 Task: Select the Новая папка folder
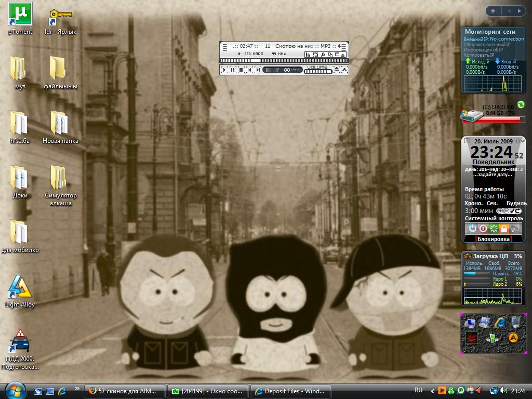[x=60, y=127]
